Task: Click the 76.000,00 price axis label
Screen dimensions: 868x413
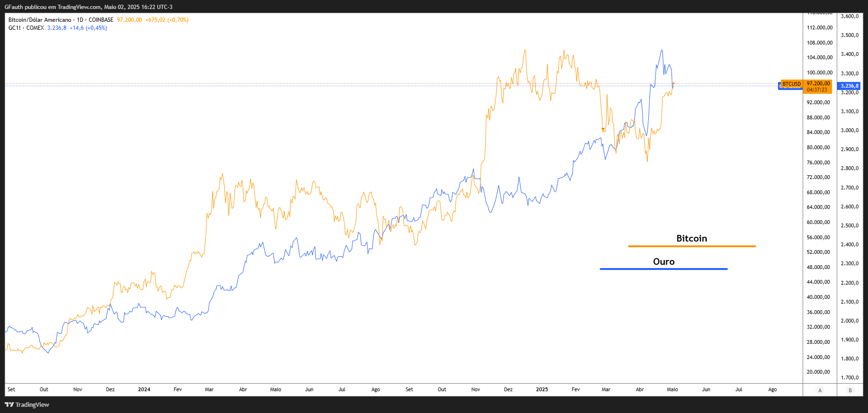Action: click(818, 162)
